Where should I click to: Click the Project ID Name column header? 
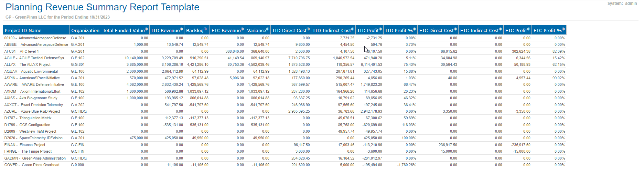coord(23,30)
